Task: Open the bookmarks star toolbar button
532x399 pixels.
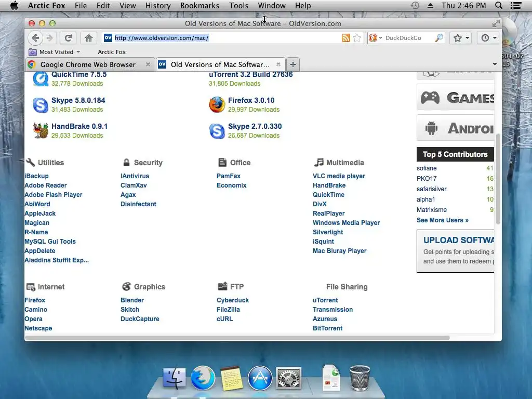Action: click(x=458, y=38)
